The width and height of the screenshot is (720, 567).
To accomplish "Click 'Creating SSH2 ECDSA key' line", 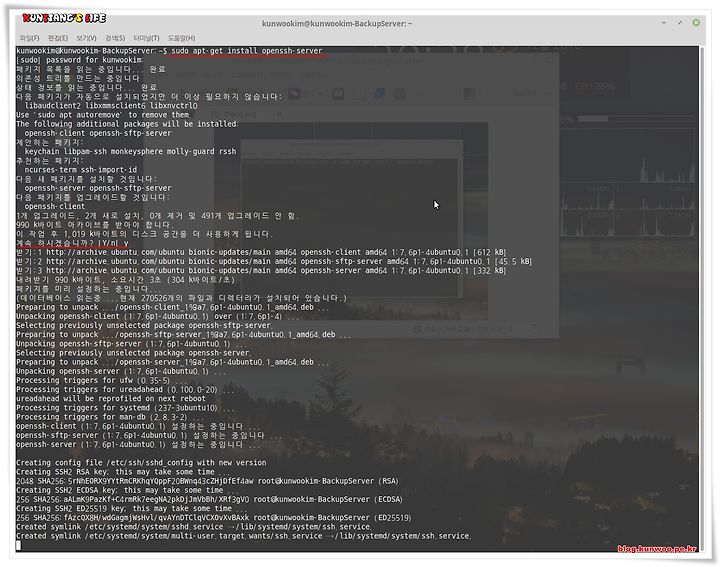I will 128,490.
